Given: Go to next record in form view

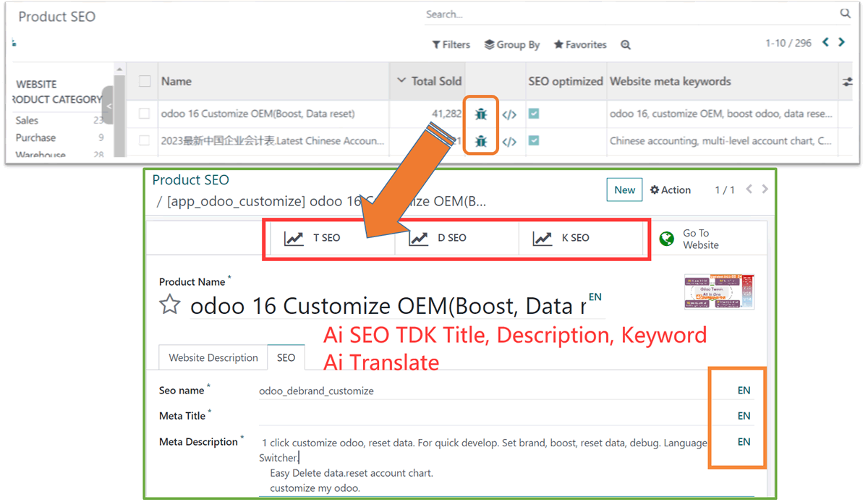Looking at the screenshot, I should (765, 190).
